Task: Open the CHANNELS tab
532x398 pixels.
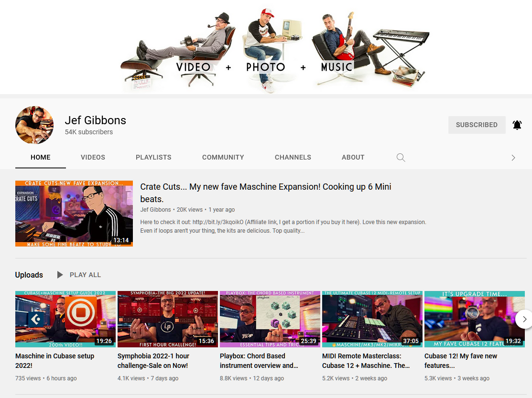Action: (x=293, y=157)
